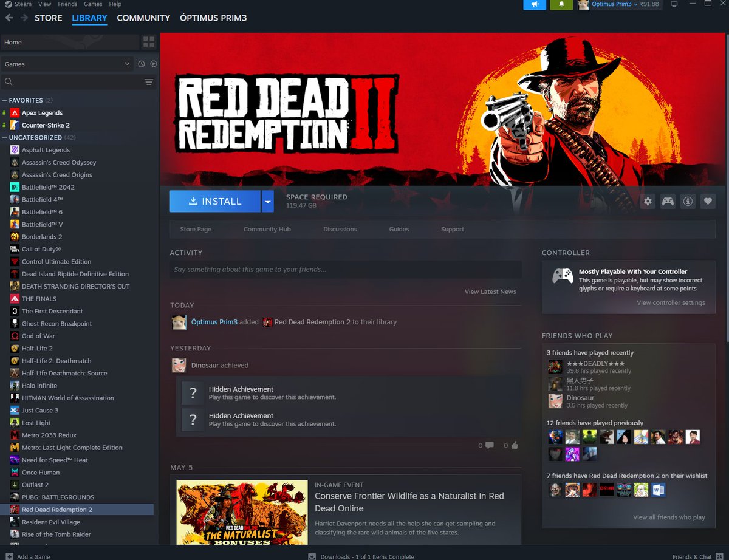Open the install options dropdown arrow
Viewport: 729px width, 560px height.
click(268, 202)
